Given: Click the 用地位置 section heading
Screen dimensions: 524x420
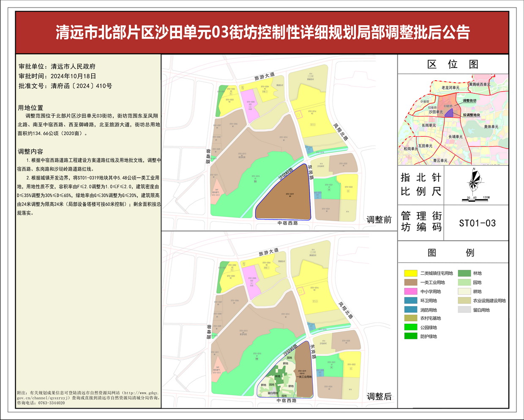Looking at the screenshot, I should pos(30,108).
